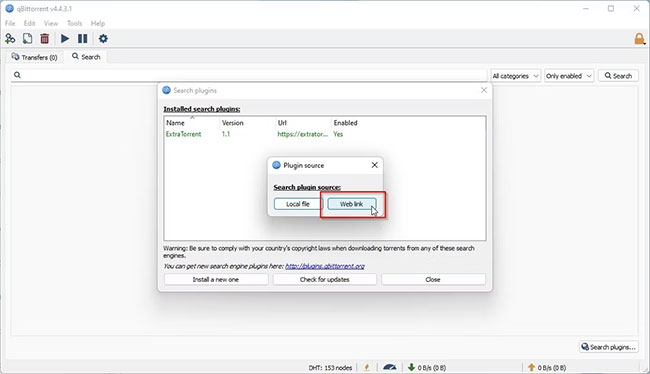Screen dimensions: 650x374
Task: Click the Add torrent file icon
Action: (x=27, y=39)
